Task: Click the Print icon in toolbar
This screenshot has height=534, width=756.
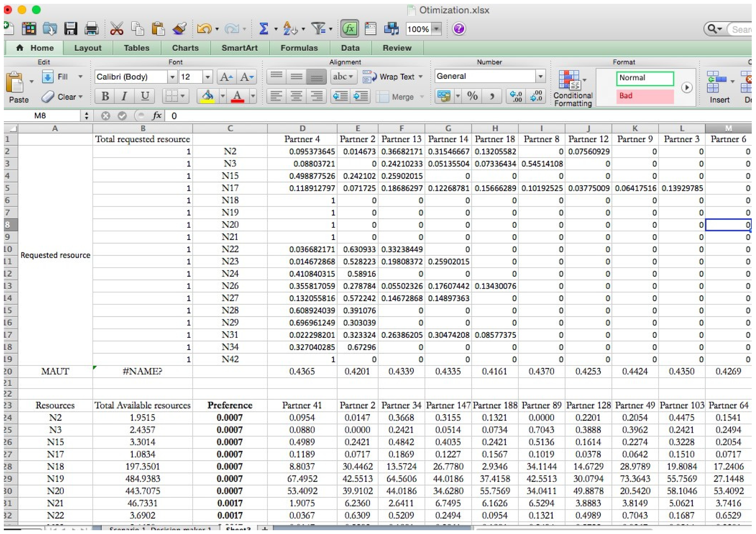Action: [x=92, y=29]
